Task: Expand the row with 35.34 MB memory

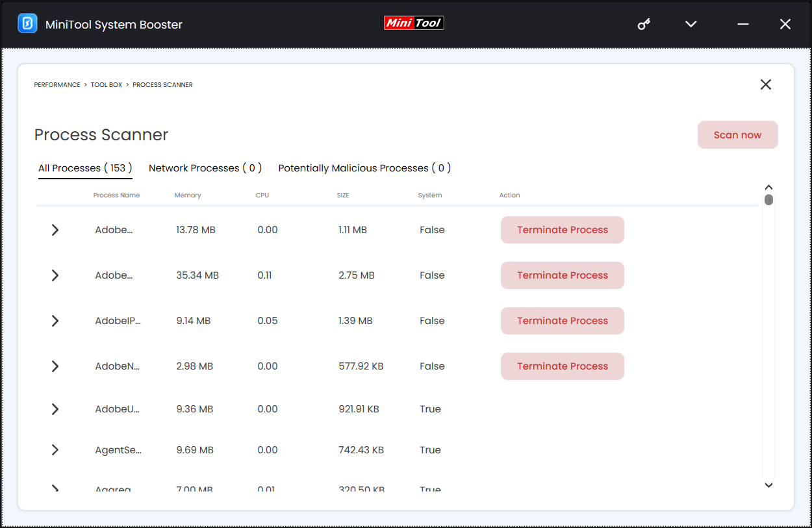Action: point(55,275)
